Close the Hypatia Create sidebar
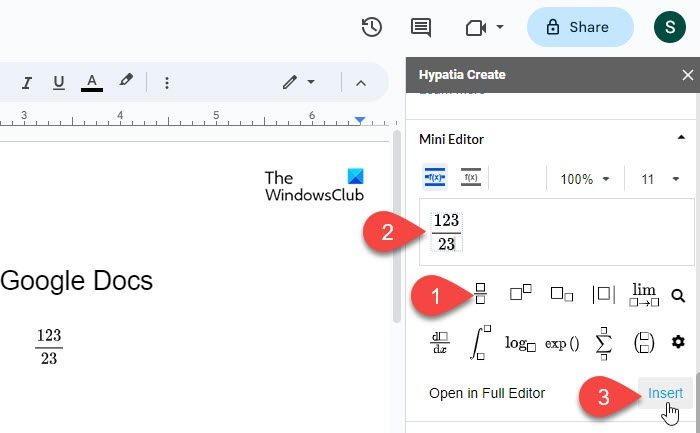The height and width of the screenshot is (433, 700). [688, 75]
